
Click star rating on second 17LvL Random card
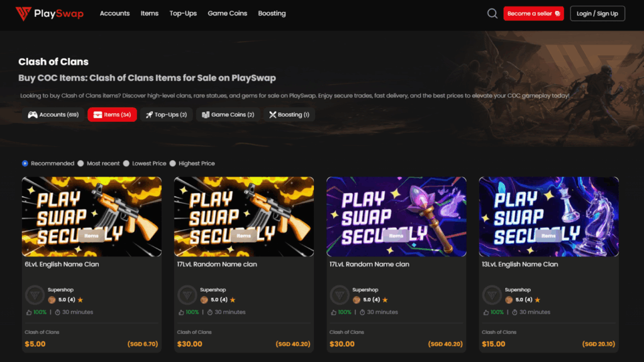[385, 300]
